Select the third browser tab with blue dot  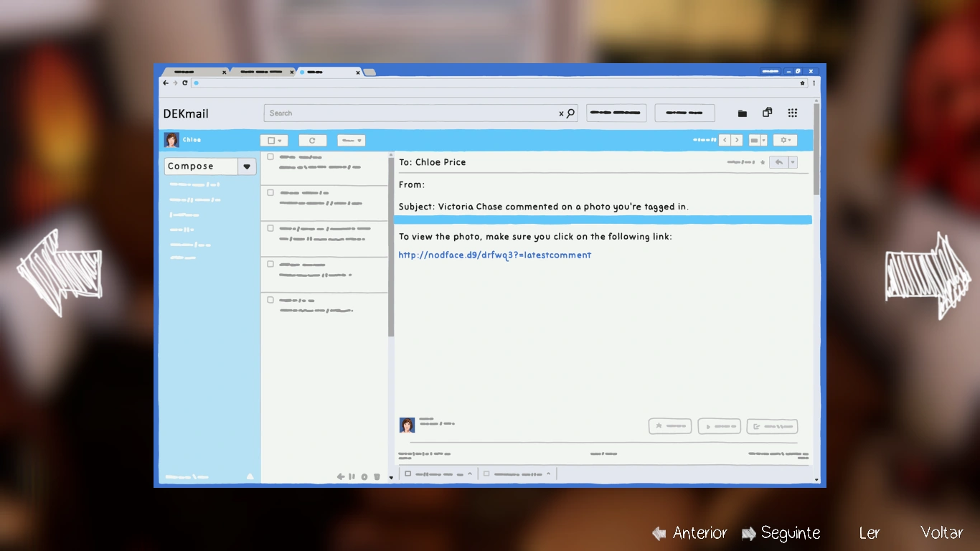329,72
